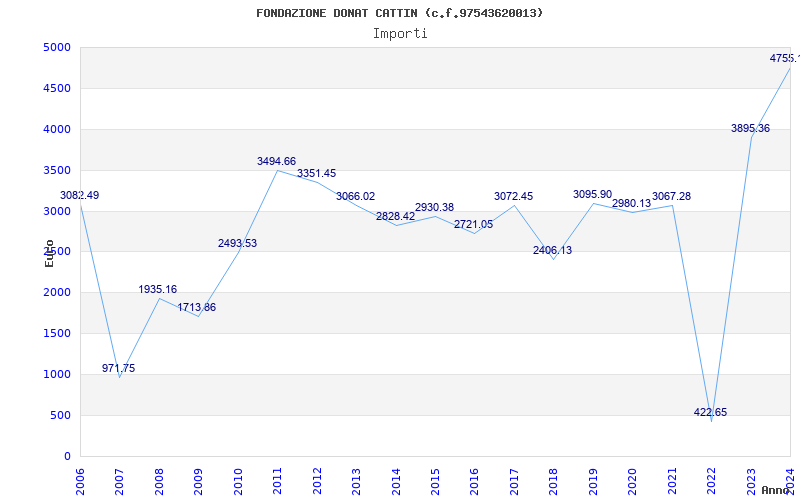The width and height of the screenshot is (800, 500).
Task: Click the y-axis tick 2000
Action: [57, 292]
